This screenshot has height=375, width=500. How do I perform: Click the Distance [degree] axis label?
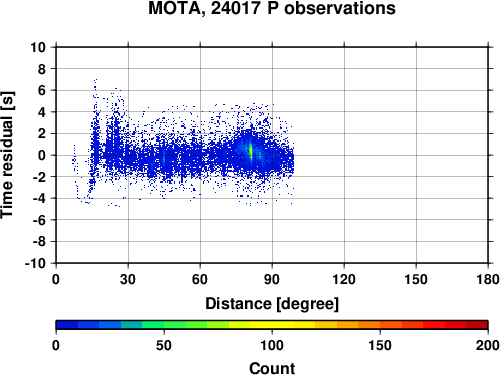[x=272, y=304]
